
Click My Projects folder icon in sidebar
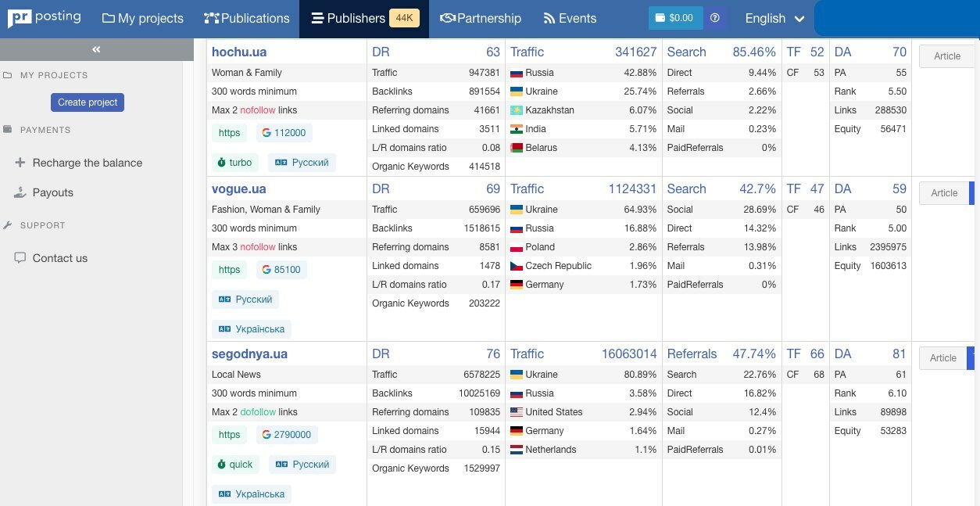tap(8, 75)
